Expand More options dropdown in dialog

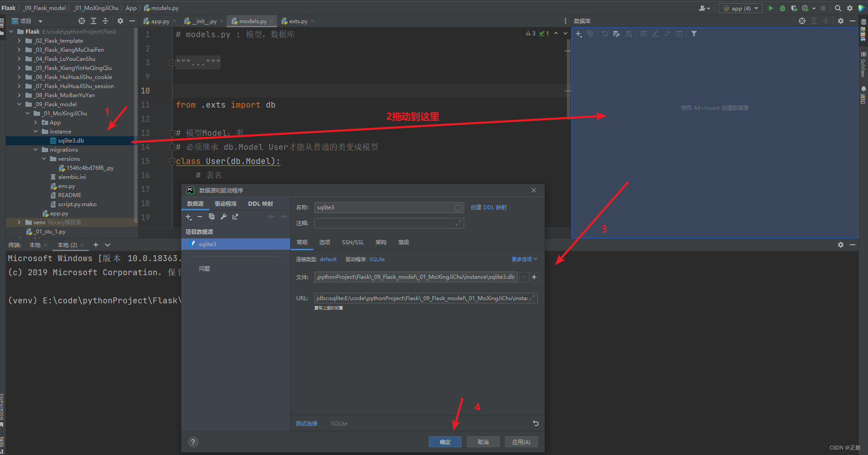[524, 259]
